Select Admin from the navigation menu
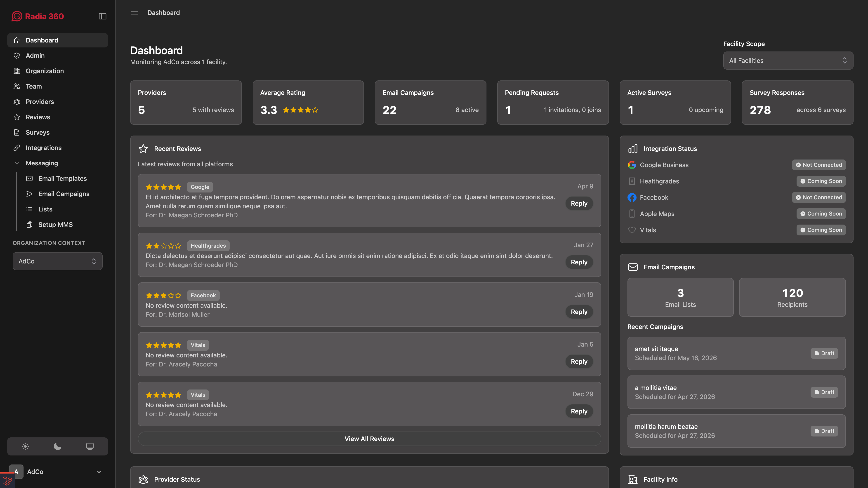The width and height of the screenshot is (868, 488). point(35,55)
